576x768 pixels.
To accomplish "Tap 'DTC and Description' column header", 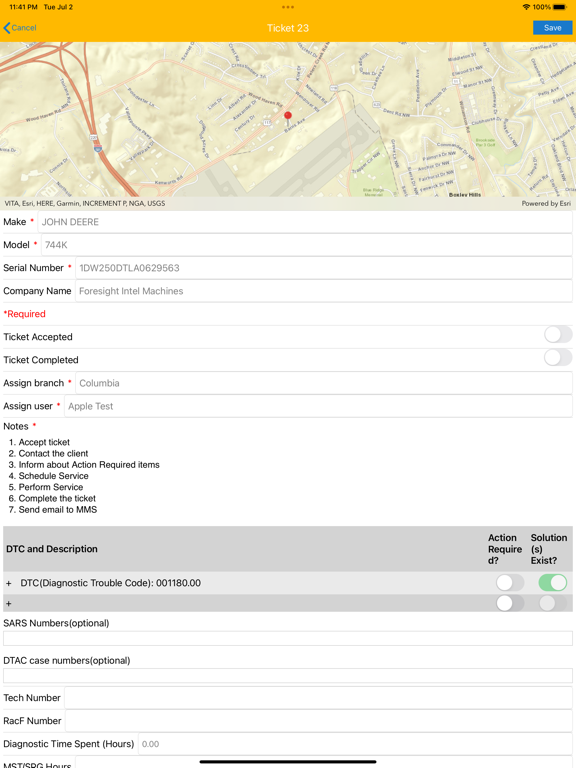I will tap(52, 549).
